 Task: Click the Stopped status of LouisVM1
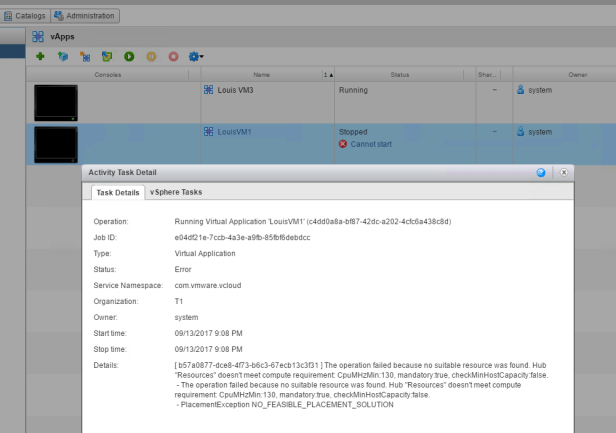353,132
